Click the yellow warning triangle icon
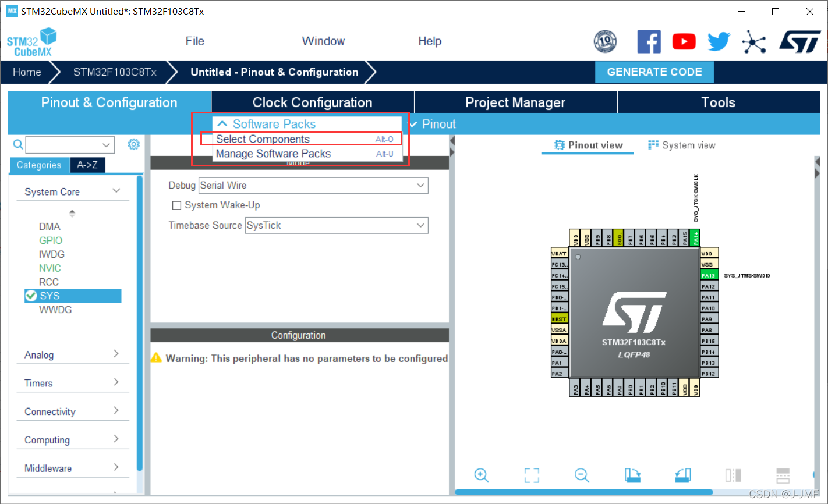 tap(156, 357)
